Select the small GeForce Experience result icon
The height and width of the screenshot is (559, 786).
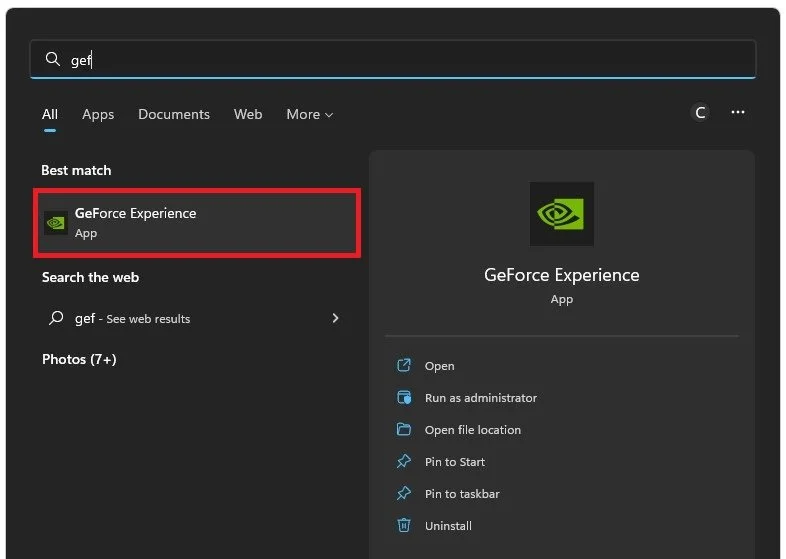tap(56, 223)
